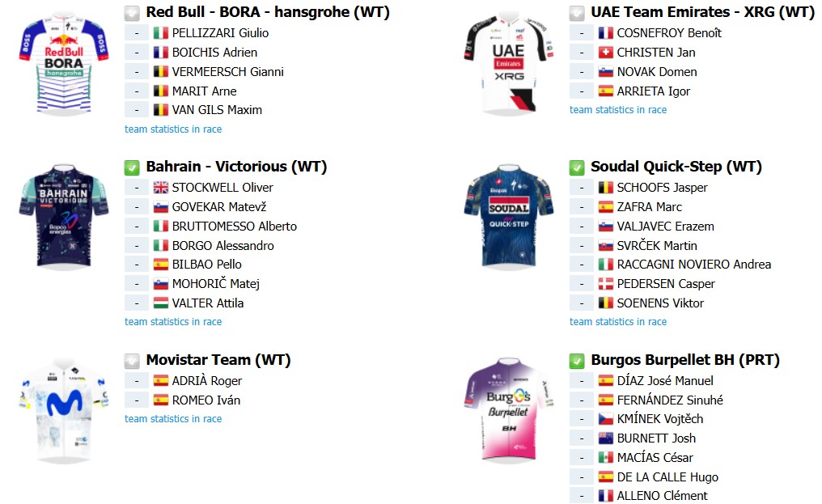Click Danish flag beside PEDERSEN Casper
This screenshot has width=822, height=504.
[605, 284]
